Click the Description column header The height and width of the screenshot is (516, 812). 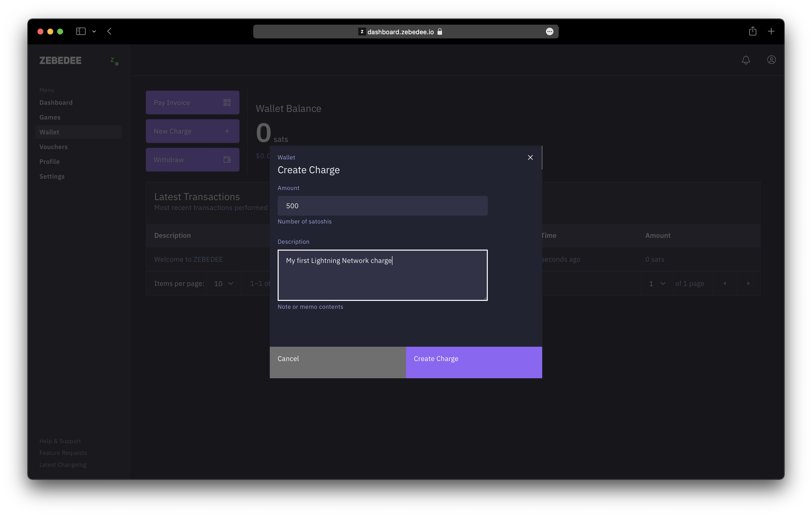click(172, 235)
